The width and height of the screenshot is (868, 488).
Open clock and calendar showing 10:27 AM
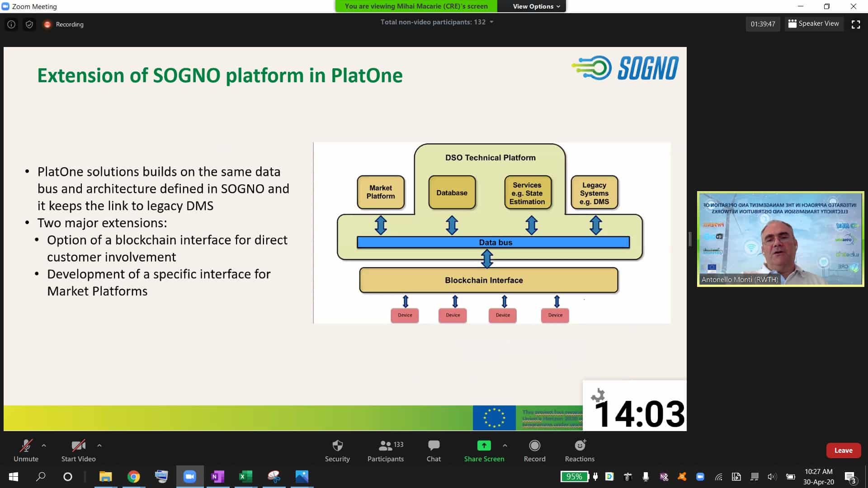(818, 477)
